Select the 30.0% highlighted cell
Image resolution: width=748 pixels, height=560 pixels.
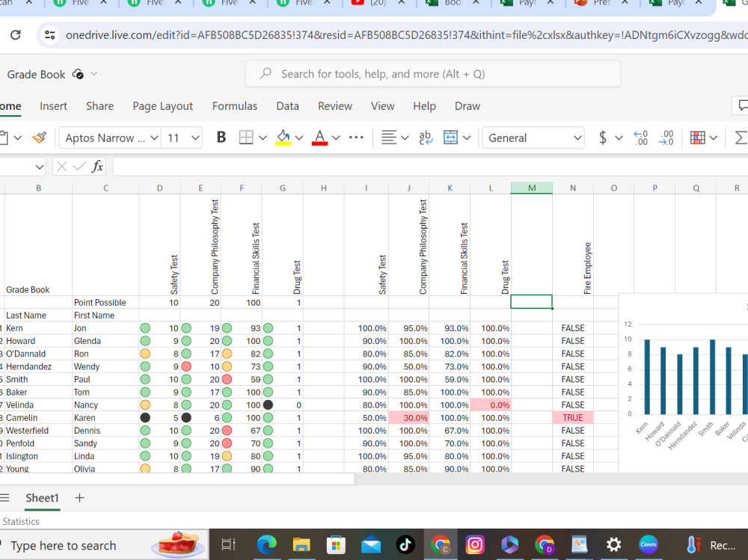tap(409, 418)
